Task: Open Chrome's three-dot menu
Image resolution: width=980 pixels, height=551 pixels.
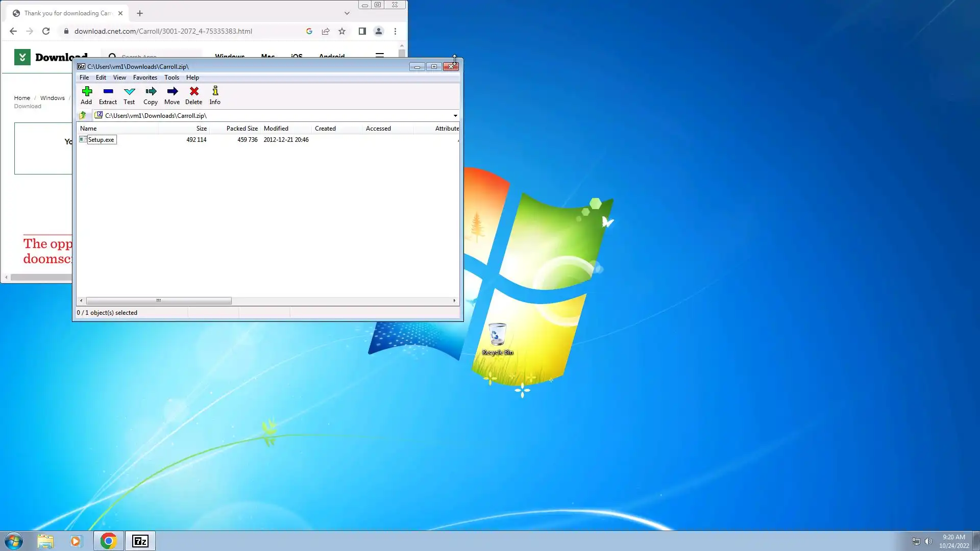Action: tap(395, 31)
